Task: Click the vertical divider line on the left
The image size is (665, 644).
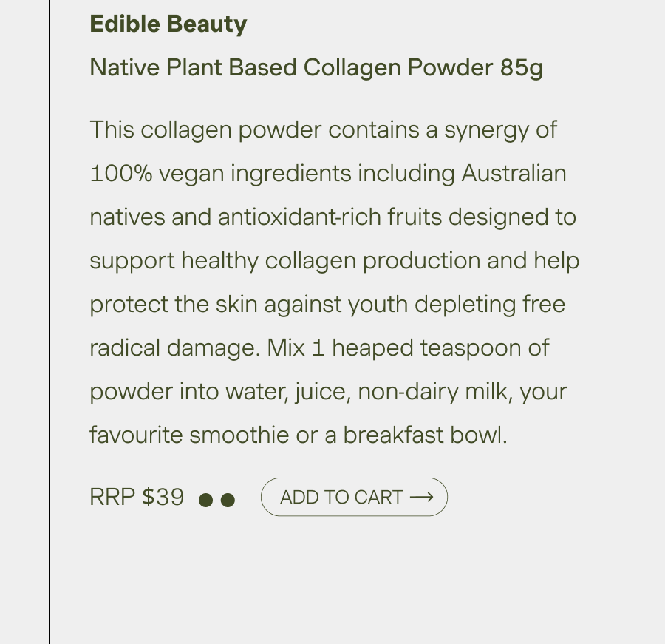Action: coord(50,322)
